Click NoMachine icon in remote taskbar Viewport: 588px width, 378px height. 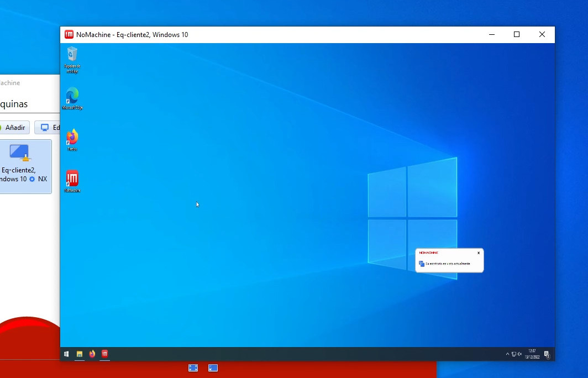click(104, 354)
